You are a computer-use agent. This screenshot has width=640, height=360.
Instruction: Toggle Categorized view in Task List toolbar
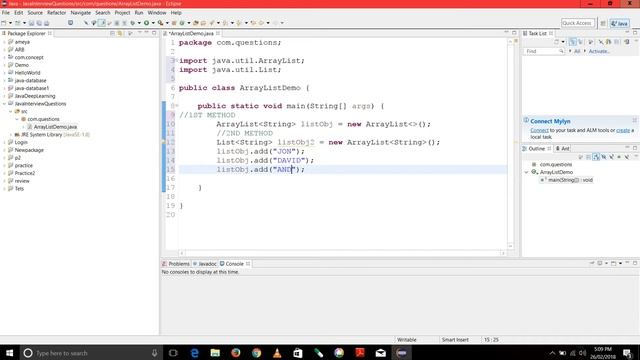[573, 42]
